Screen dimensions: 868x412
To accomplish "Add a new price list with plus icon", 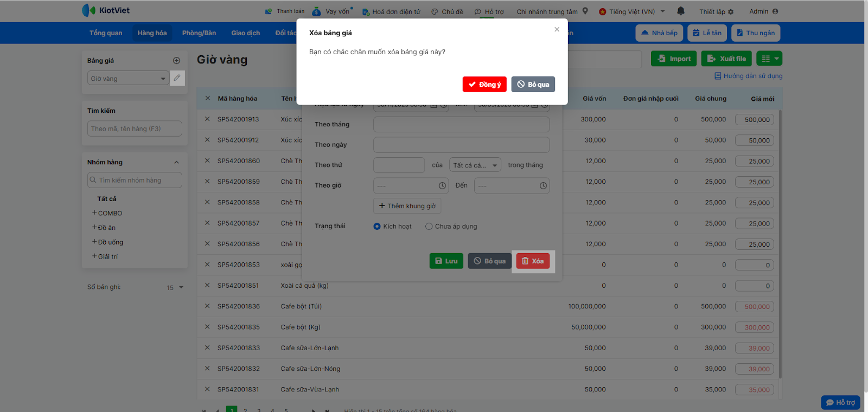I will click(176, 61).
